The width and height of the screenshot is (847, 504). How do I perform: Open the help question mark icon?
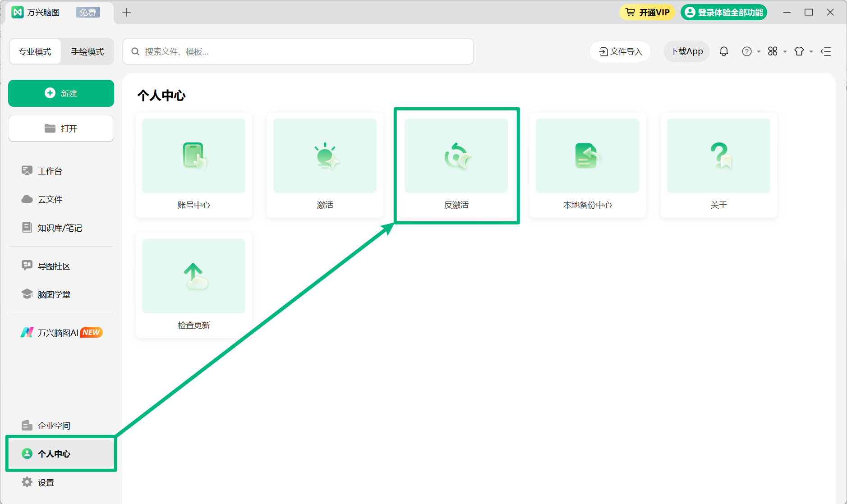click(x=747, y=51)
